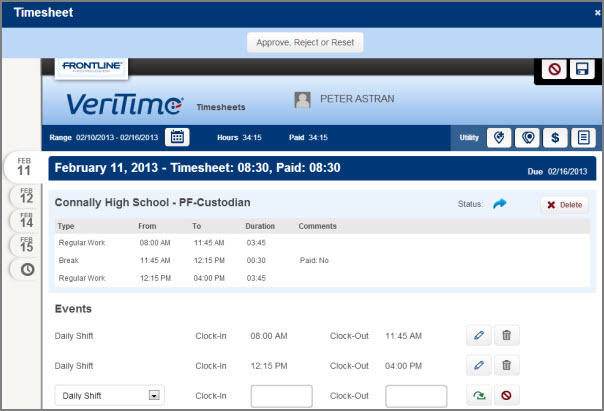Edit the 08:00 AM Daily Shift event
The height and width of the screenshot is (411, 604).
click(479, 337)
